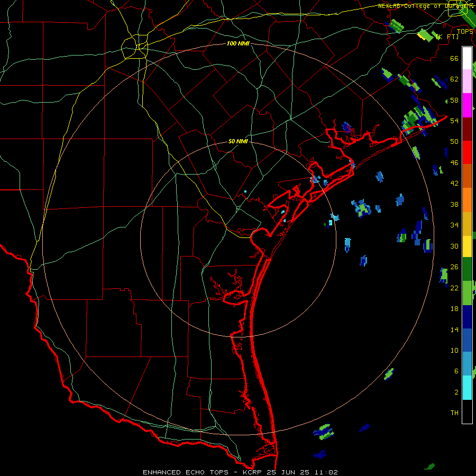Click the legend value '26'
This screenshot has width=476, height=476.
(x=454, y=267)
